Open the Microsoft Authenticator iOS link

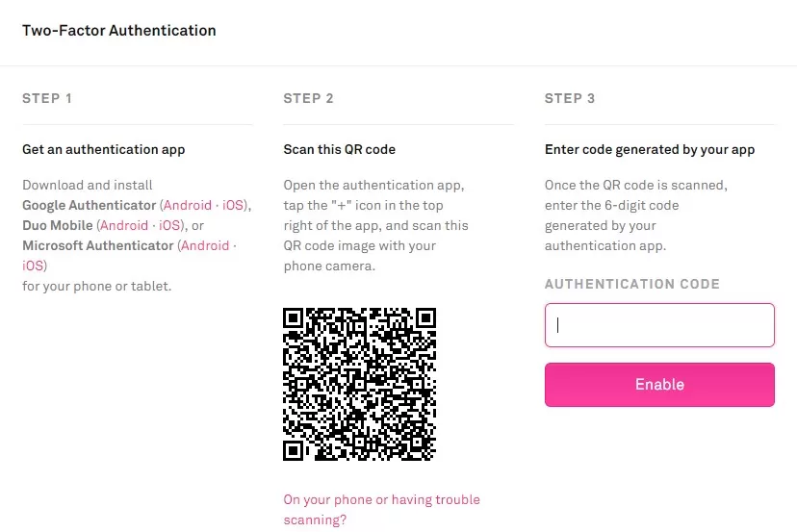[x=34, y=266]
